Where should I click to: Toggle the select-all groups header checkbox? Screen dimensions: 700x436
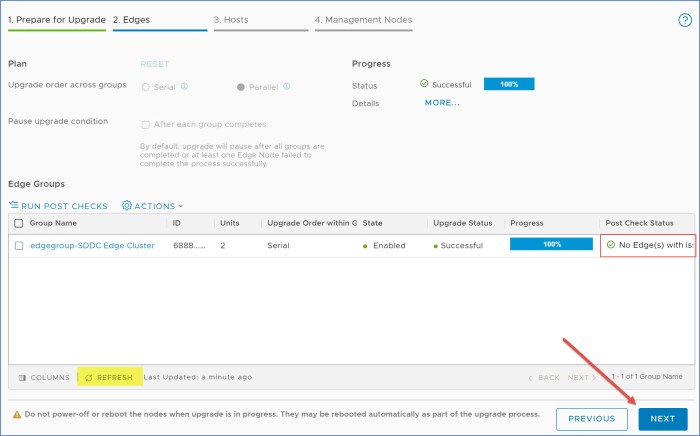[x=19, y=223]
